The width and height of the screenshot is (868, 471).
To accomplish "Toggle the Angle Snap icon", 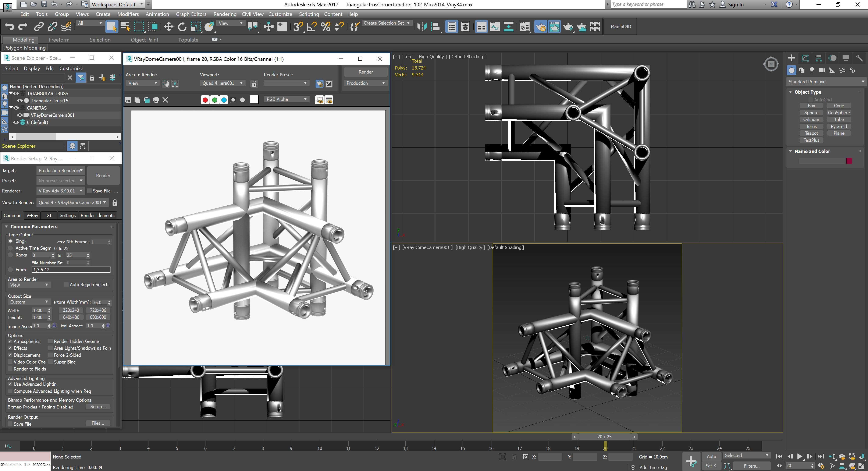I will (312, 27).
